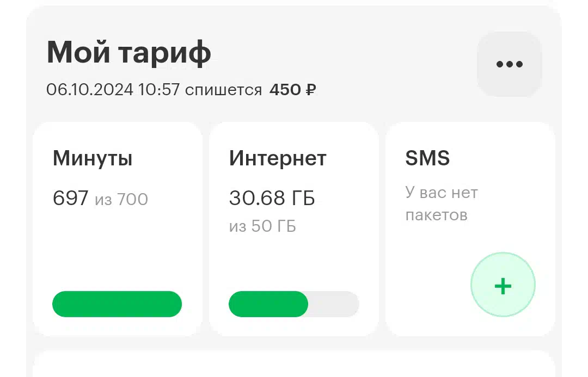
Task: Tap the word спишется in the charge line
Action: click(224, 90)
